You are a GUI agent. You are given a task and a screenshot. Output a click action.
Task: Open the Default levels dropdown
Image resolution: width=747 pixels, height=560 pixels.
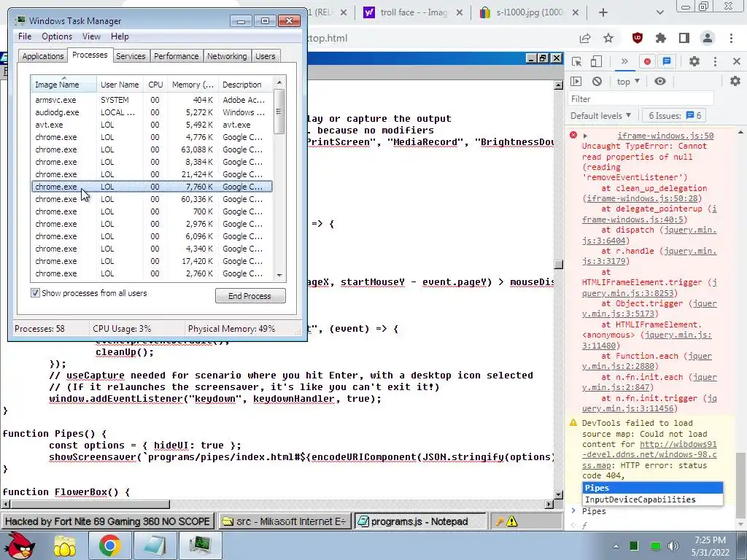click(601, 116)
